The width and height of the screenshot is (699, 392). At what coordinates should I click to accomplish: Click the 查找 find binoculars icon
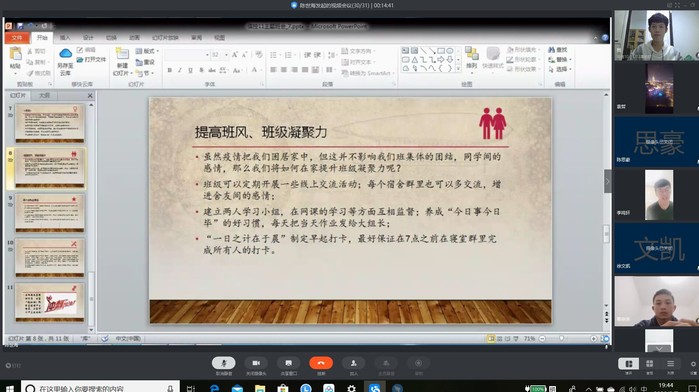pyautogui.click(x=551, y=50)
